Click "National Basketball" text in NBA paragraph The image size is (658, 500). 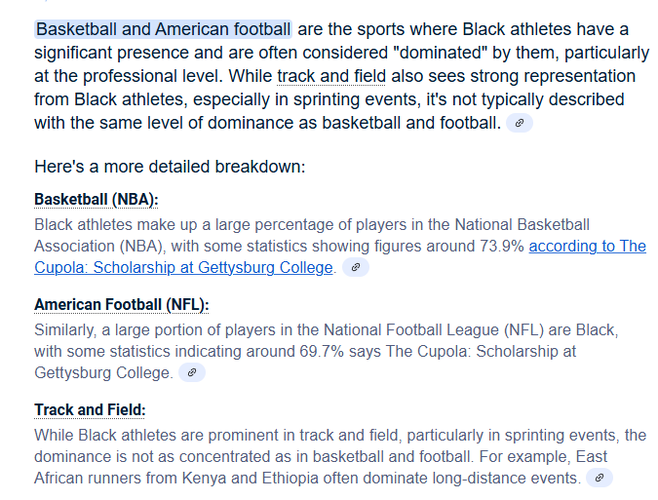tap(522, 225)
